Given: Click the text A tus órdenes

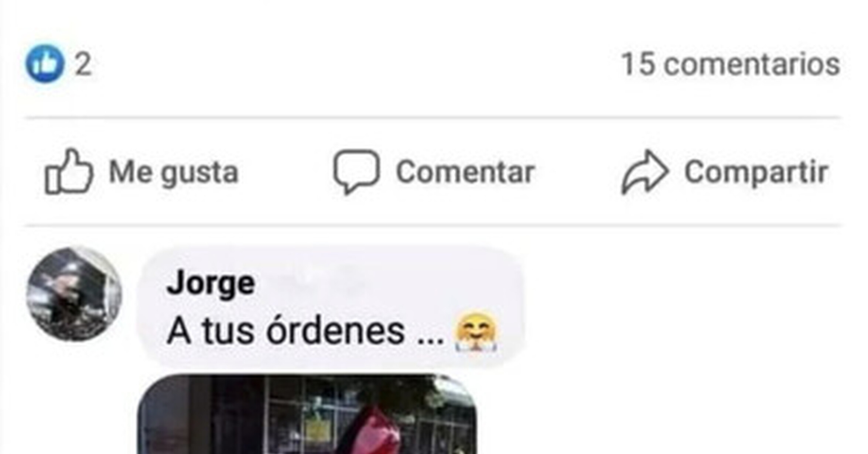Looking at the screenshot, I should (x=286, y=331).
